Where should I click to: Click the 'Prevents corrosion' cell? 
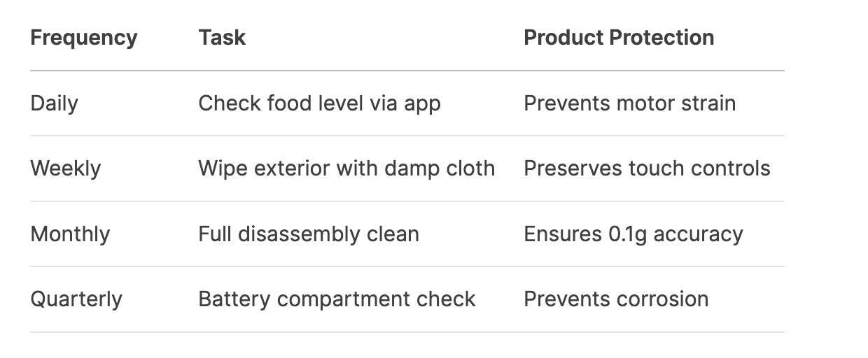coord(616,299)
